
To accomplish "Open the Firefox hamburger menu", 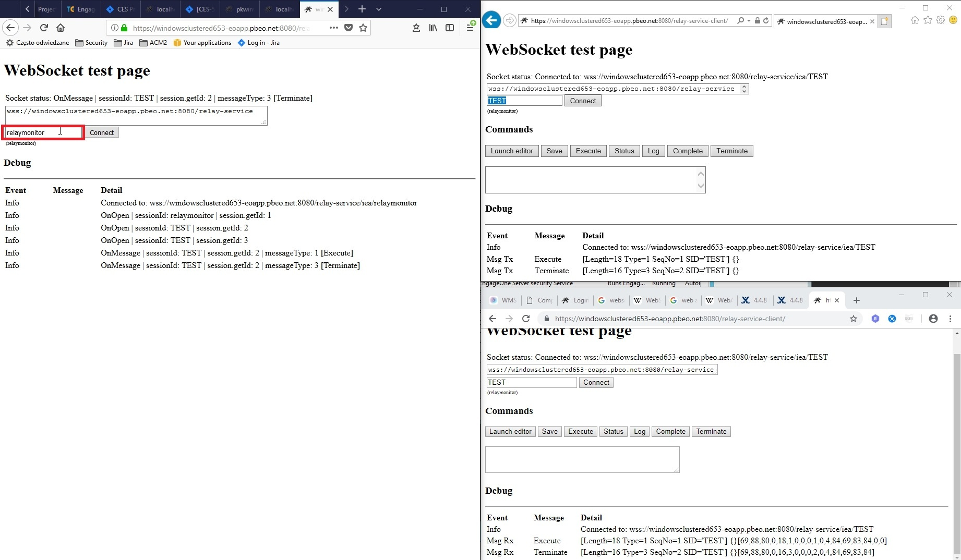I will [470, 28].
